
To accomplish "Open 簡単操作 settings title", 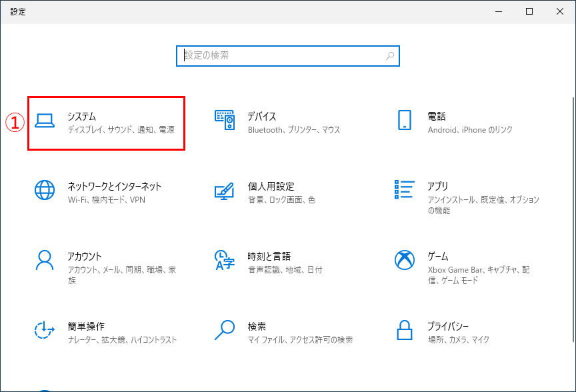I will [86, 326].
